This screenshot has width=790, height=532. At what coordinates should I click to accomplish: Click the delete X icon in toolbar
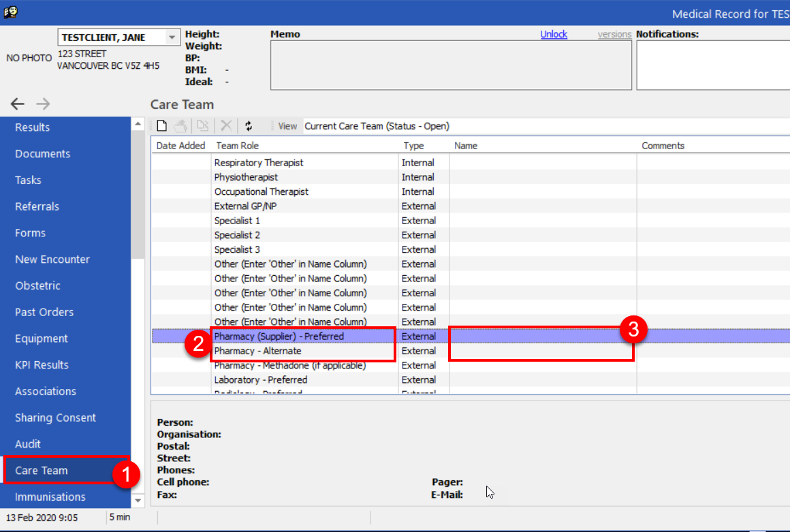click(x=226, y=126)
